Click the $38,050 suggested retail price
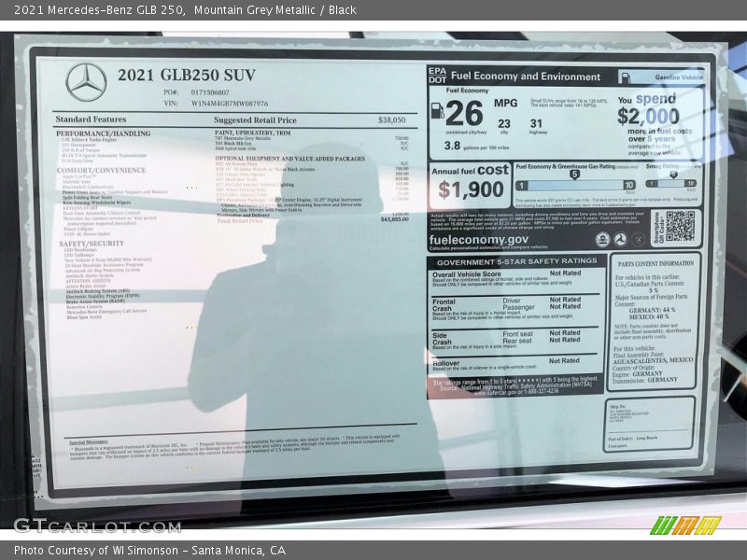 pos(391,119)
